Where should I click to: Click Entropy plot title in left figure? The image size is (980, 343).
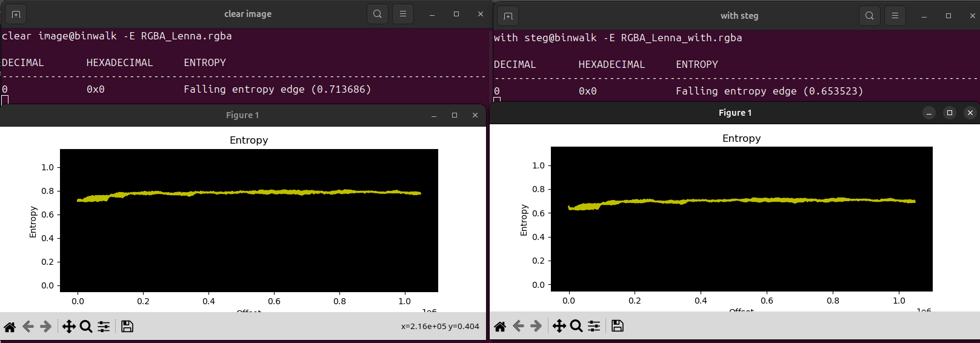[249, 140]
